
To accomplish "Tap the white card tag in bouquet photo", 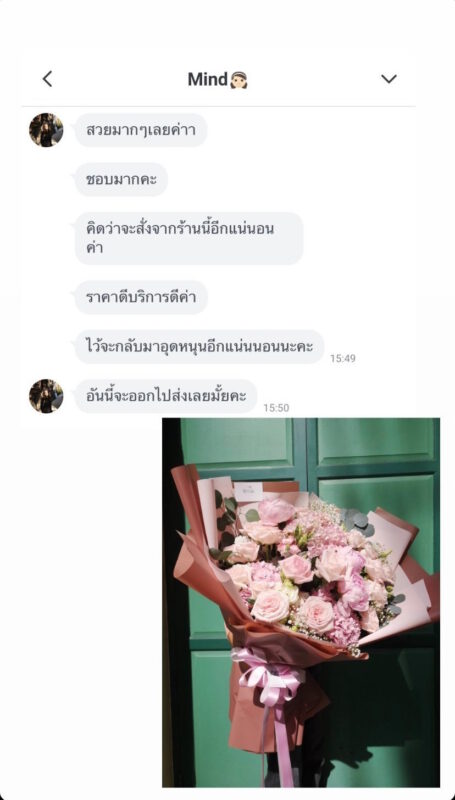I will click(248, 491).
